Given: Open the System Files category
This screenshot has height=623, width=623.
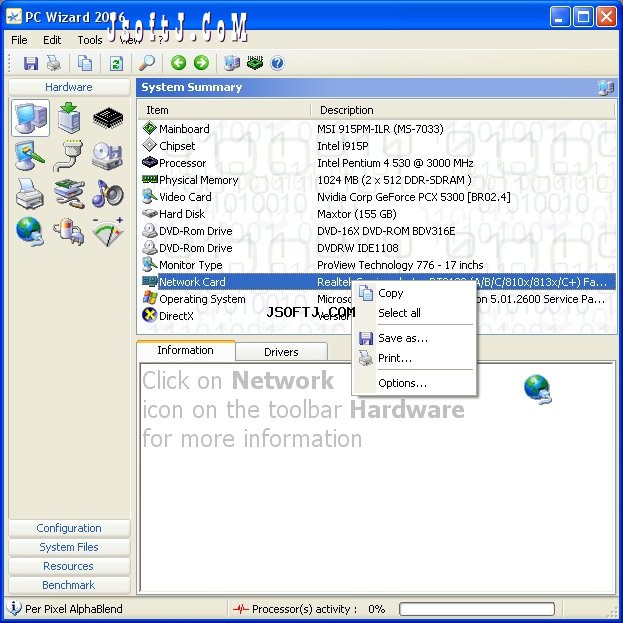Looking at the screenshot, I should [69, 547].
